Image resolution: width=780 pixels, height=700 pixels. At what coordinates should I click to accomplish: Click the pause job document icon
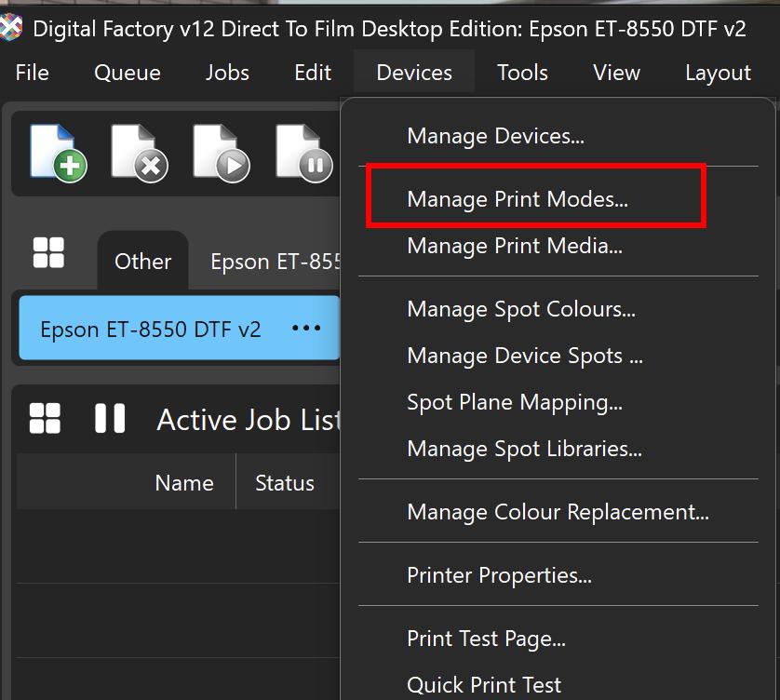[304, 154]
